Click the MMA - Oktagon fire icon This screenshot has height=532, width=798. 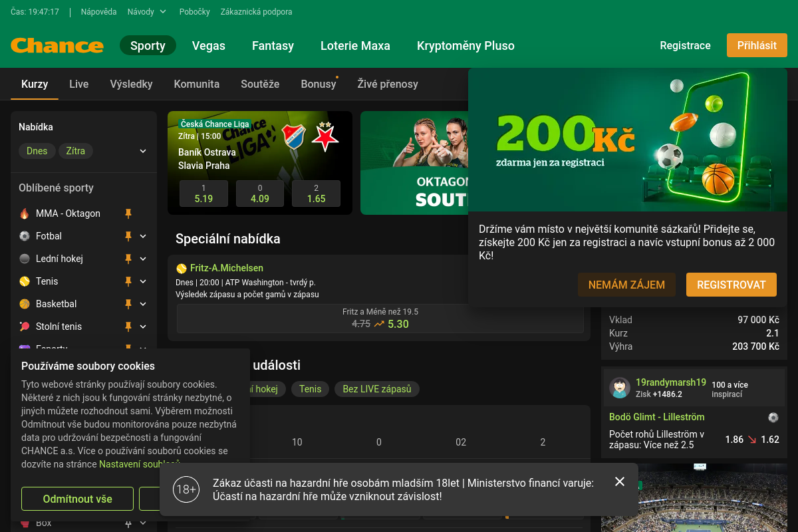click(x=25, y=213)
